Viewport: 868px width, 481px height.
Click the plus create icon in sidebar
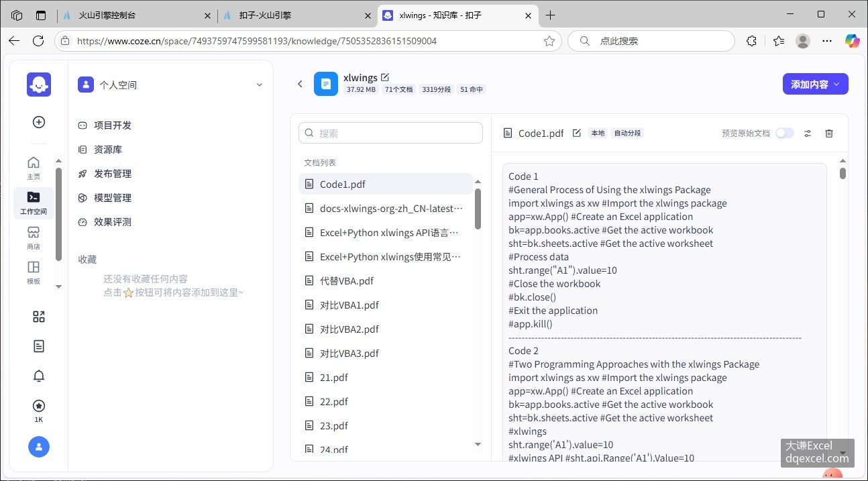click(39, 122)
